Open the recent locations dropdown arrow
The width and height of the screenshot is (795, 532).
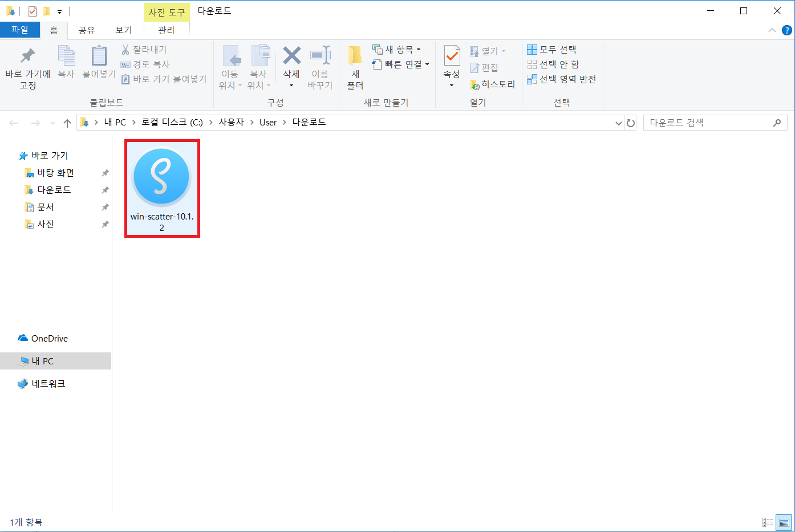click(53, 123)
